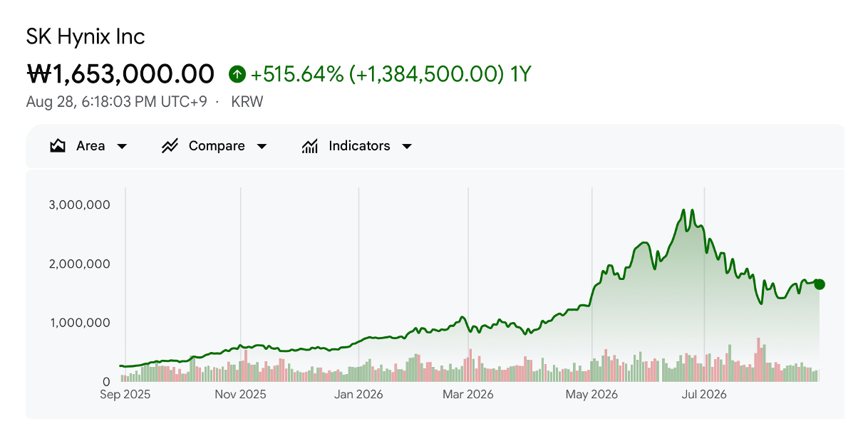Click the 3,000,000 y-axis label

(x=79, y=205)
